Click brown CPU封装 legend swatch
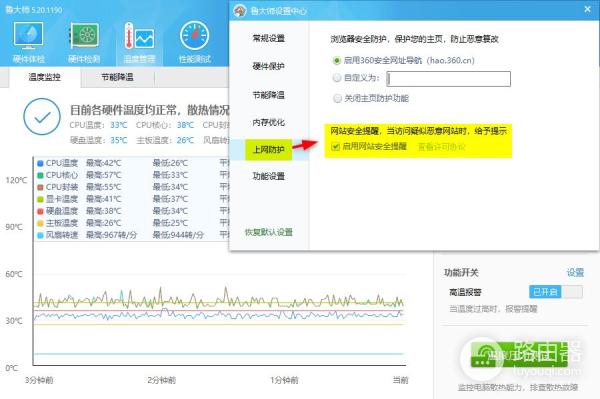Viewport: 600px width, 399px height. point(40,187)
